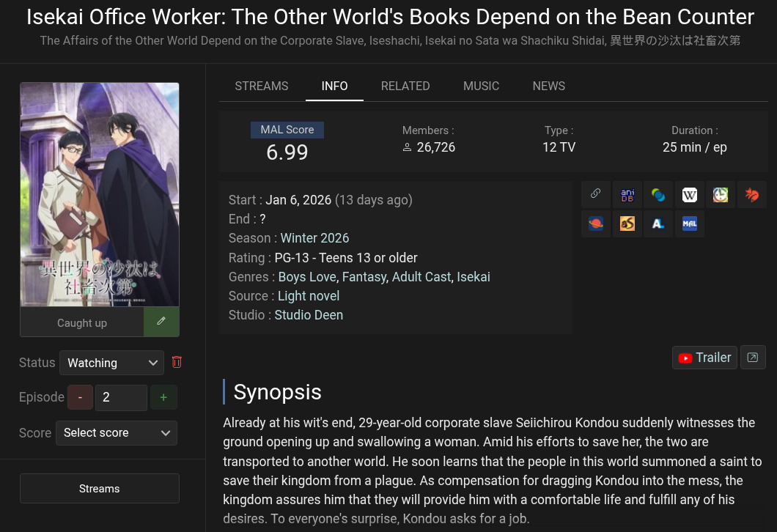Click the Synopsis heading

(278, 392)
